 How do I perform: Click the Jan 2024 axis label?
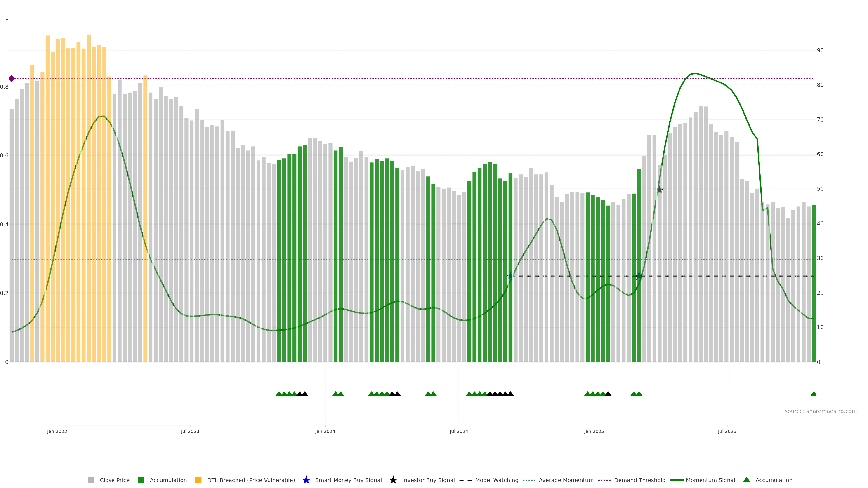(325, 431)
